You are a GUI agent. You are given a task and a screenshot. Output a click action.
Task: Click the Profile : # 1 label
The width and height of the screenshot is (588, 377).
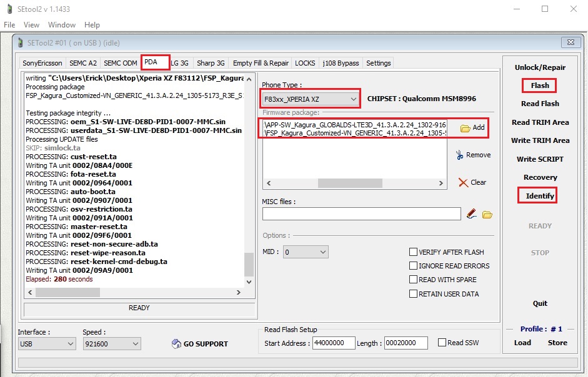[541, 329]
